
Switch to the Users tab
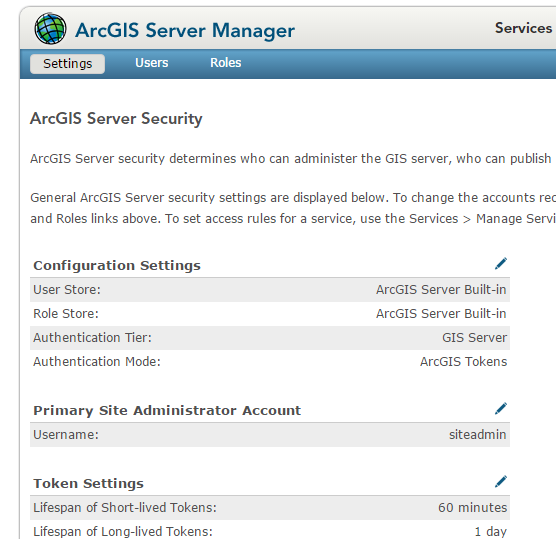(x=151, y=63)
